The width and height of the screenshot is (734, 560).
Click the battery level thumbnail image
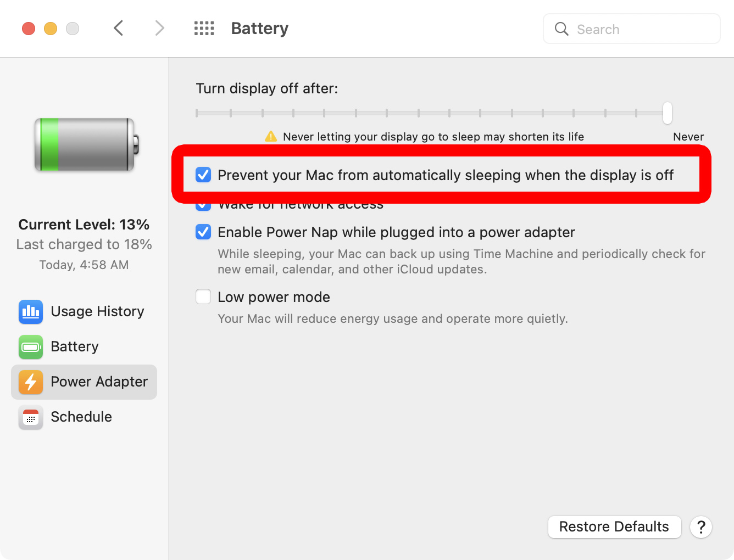[x=85, y=144]
